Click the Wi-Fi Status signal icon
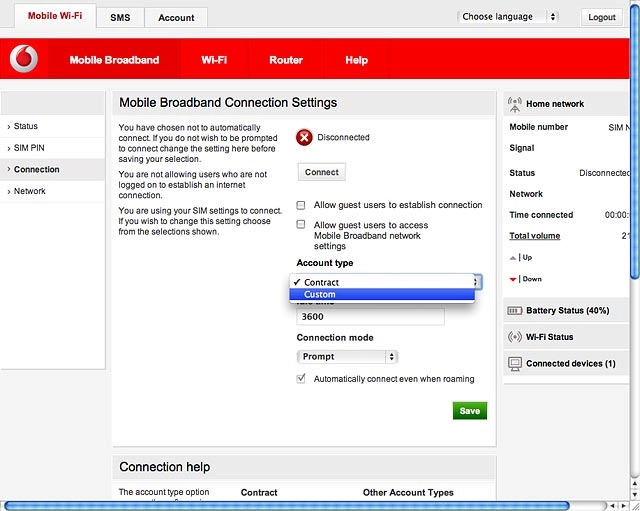The width and height of the screenshot is (640, 511). [x=515, y=337]
